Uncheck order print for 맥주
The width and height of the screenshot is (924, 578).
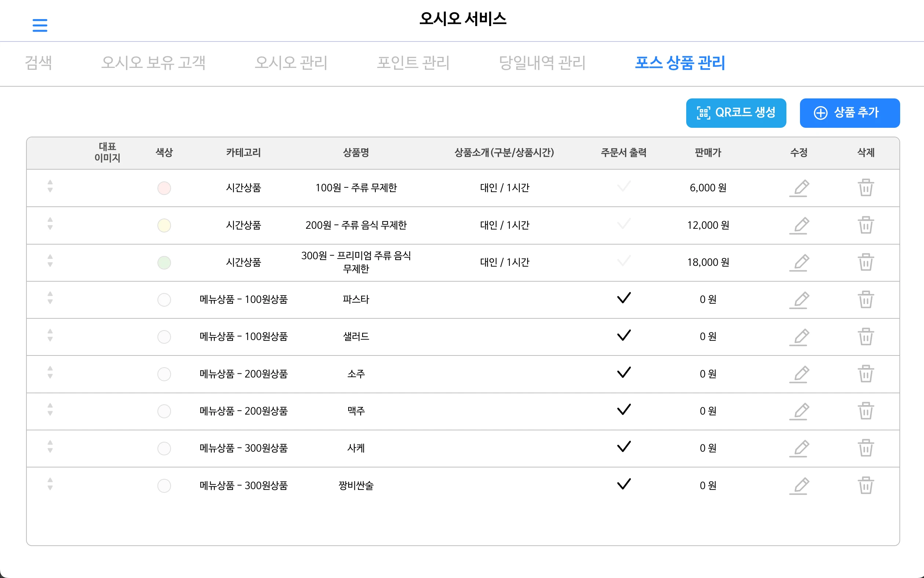tap(624, 410)
